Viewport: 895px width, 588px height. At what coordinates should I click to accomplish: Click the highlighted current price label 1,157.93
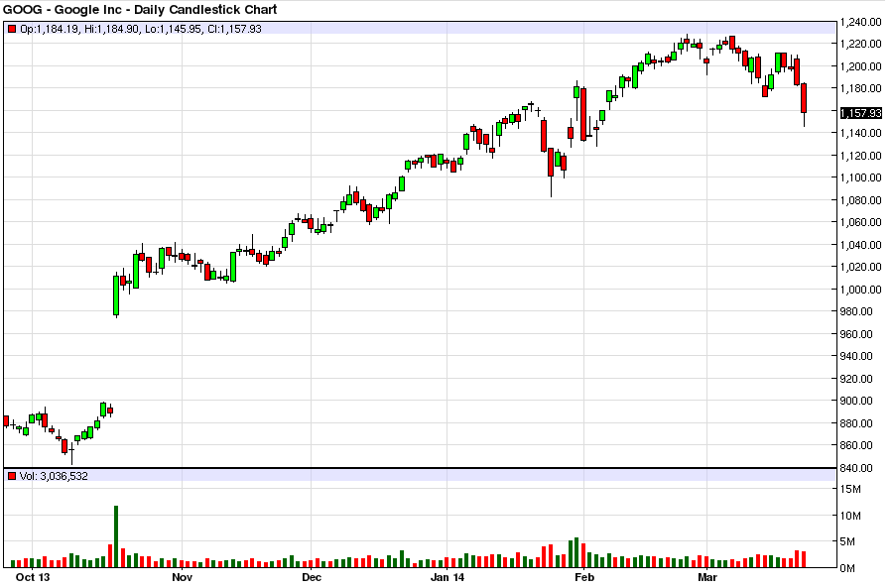[861, 113]
